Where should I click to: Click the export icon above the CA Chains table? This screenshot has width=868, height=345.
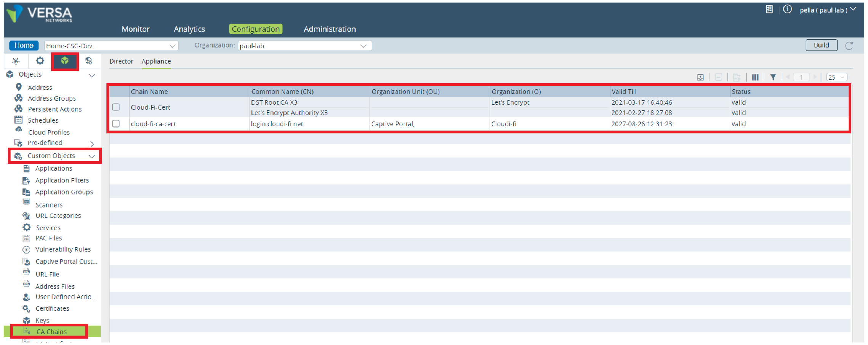coord(701,77)
